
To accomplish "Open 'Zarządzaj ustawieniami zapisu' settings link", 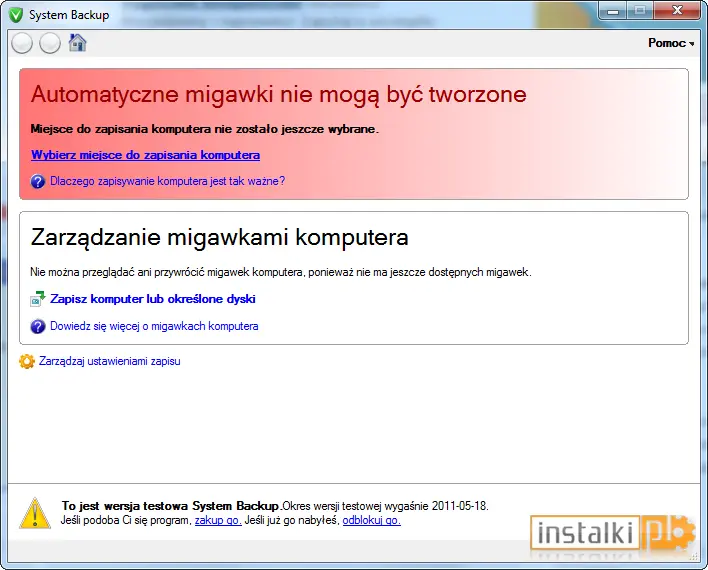I will [110, 361].
